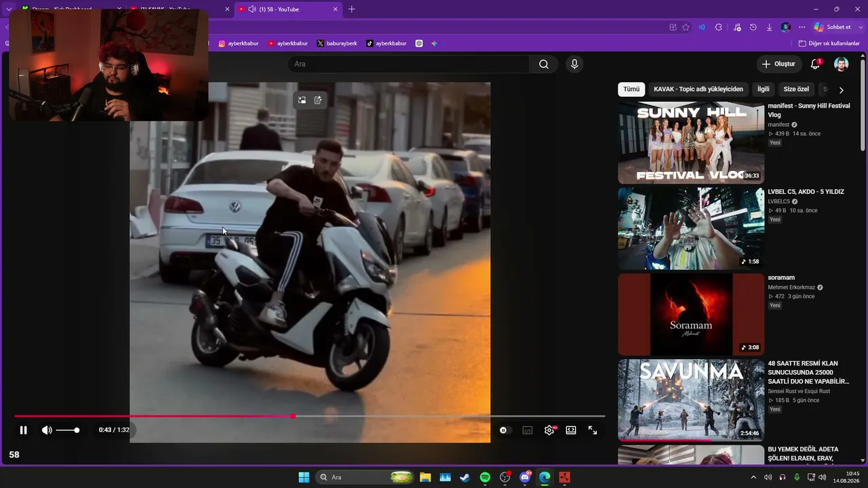Open the soramam video thumbnail
This screenshot has width=868, height=488.
(x=691, y=314)
